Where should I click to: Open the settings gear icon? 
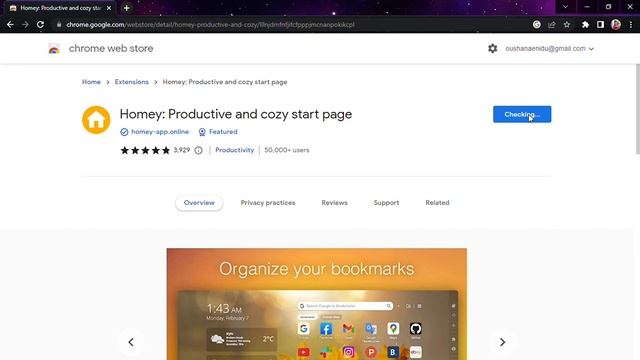(x=493, y=49)
